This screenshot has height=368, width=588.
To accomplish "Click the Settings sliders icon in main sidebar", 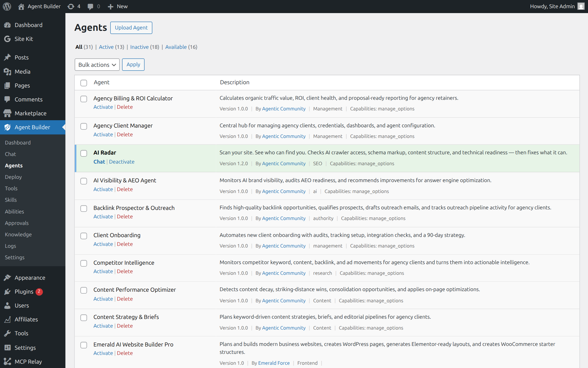I will tap(8, 348).
